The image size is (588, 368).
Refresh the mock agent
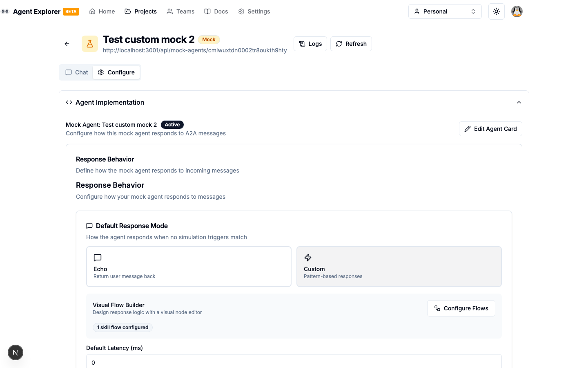tap(351, 44)
